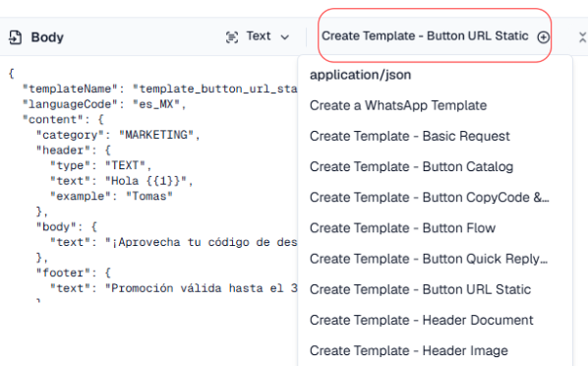Click the circled plus icon beside example name
The image size is (588, 366).
543,37
